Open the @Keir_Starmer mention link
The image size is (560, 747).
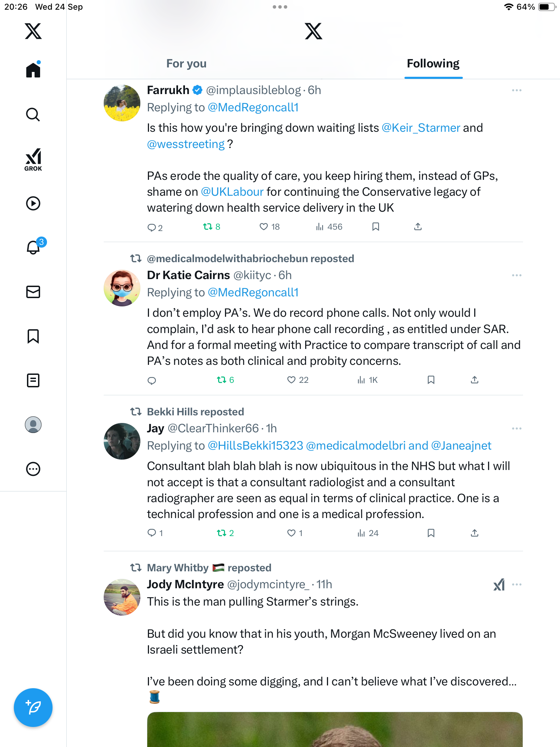[x=421, y=128]
